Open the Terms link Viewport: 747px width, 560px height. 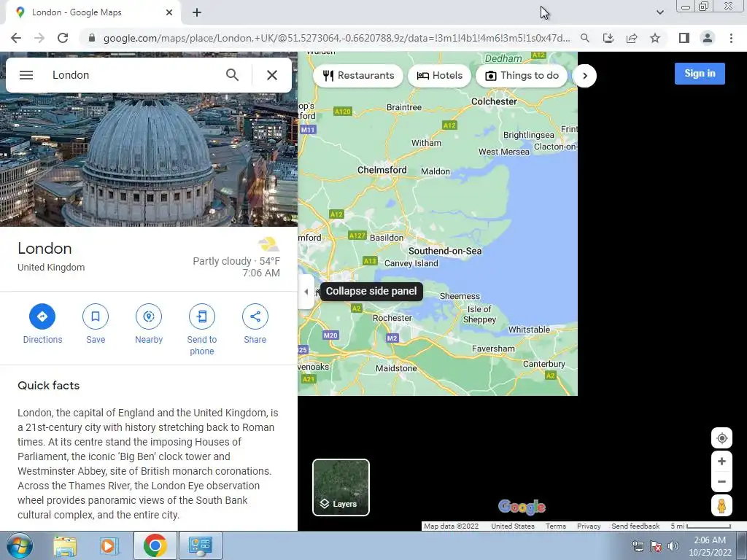(555, 526)
